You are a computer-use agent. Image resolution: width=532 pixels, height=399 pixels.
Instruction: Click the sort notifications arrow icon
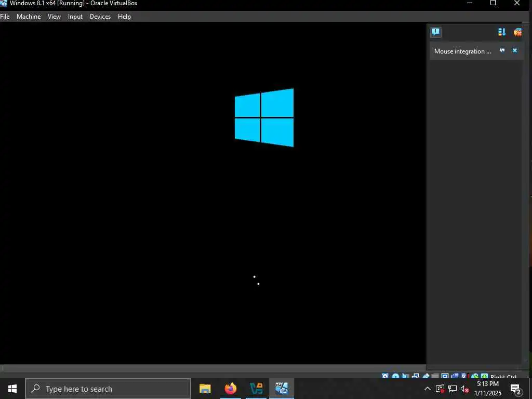(502, 32)
